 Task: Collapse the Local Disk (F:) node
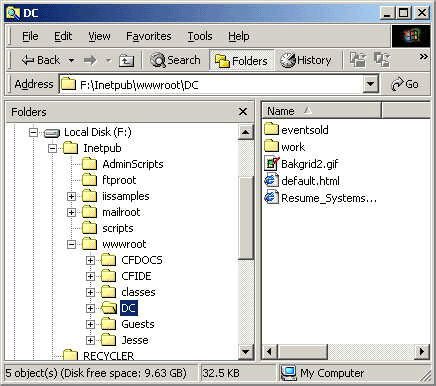pos(33,132)
